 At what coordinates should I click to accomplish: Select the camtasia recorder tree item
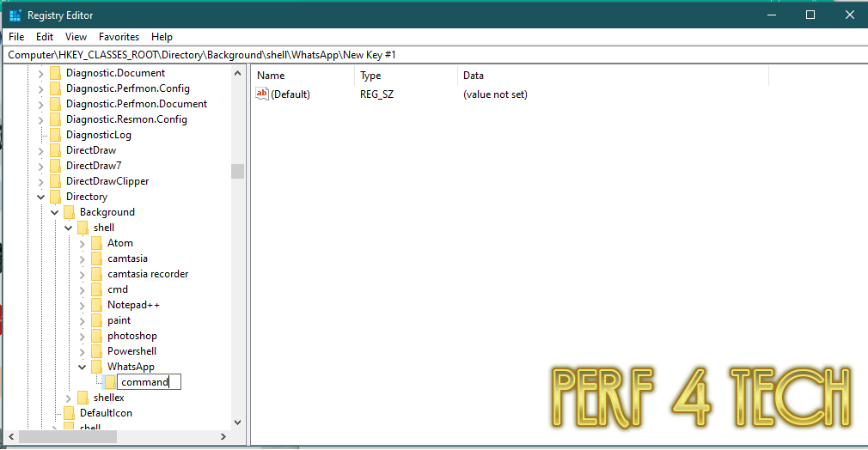tap(148, 275)
